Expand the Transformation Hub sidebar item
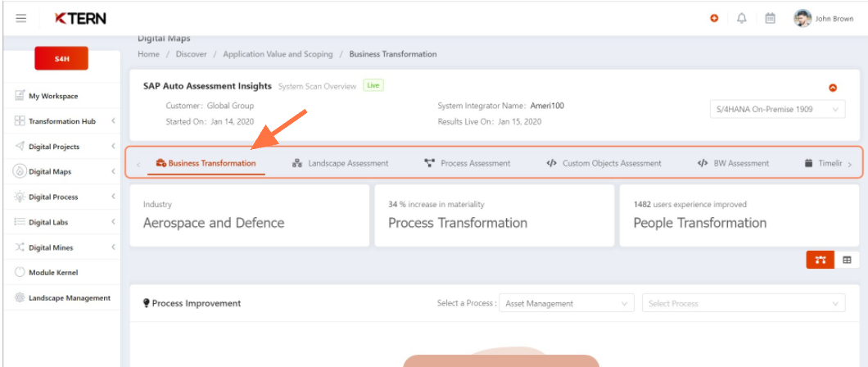The width and height of the screenshot is (868, 367). click(x=62, y=121)
